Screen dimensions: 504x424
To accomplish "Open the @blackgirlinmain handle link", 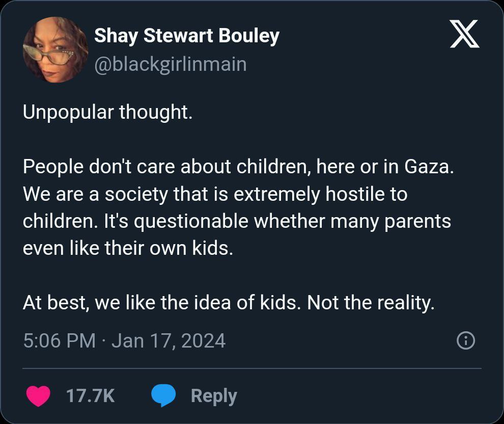I will click(170, 64).
